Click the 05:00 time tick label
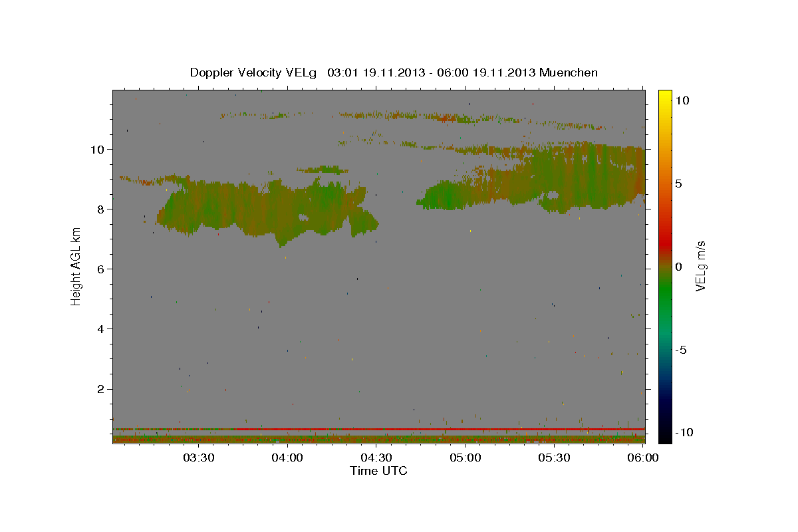Image resolution: width=798 pixels, height=532 pixels. coord(465,458)
